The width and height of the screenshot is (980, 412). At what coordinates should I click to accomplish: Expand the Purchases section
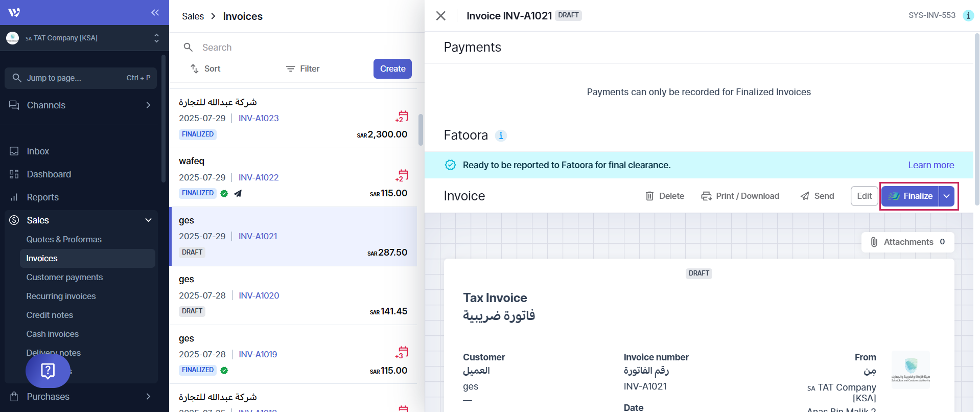[148, 397]
